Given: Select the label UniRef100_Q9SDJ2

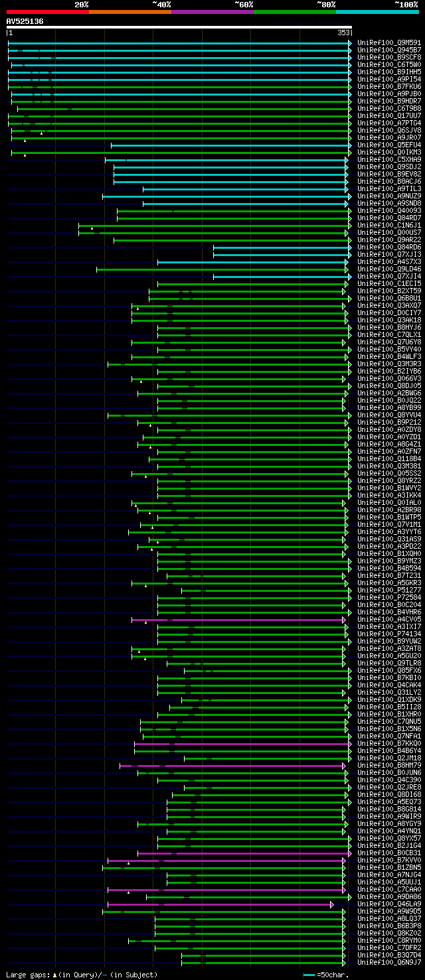Looking at the screenshot, I should (389, 167).
